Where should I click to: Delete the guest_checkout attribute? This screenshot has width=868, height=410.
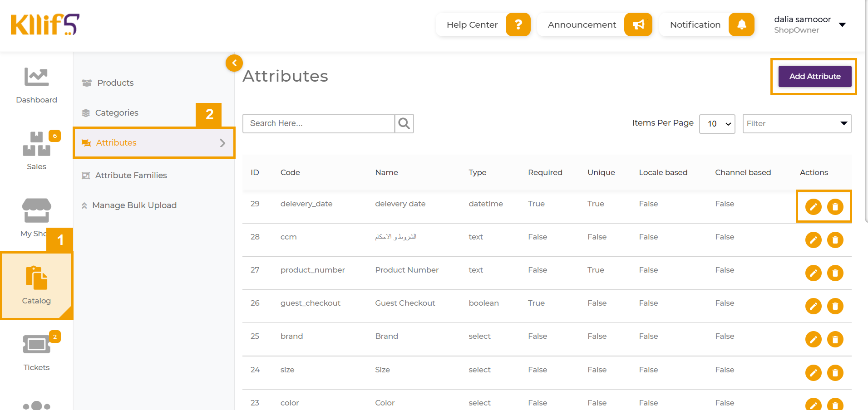[x=835, y=306]
